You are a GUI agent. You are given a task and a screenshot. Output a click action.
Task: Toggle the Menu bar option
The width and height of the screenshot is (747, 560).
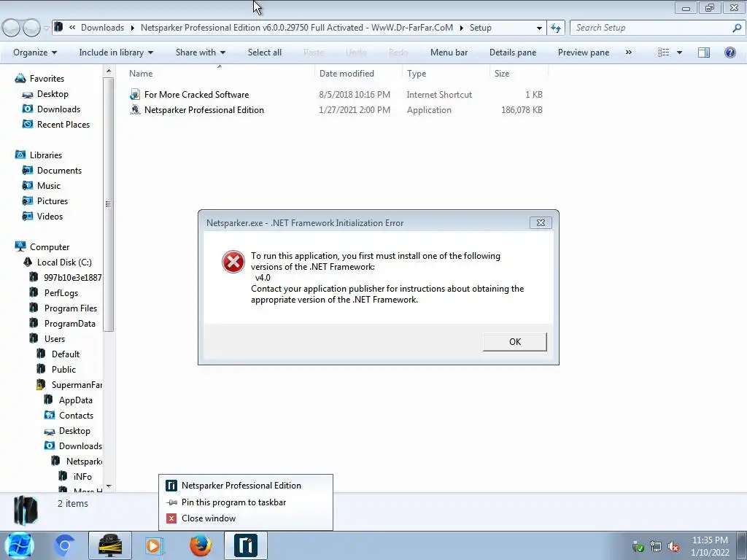pos(449,52)
